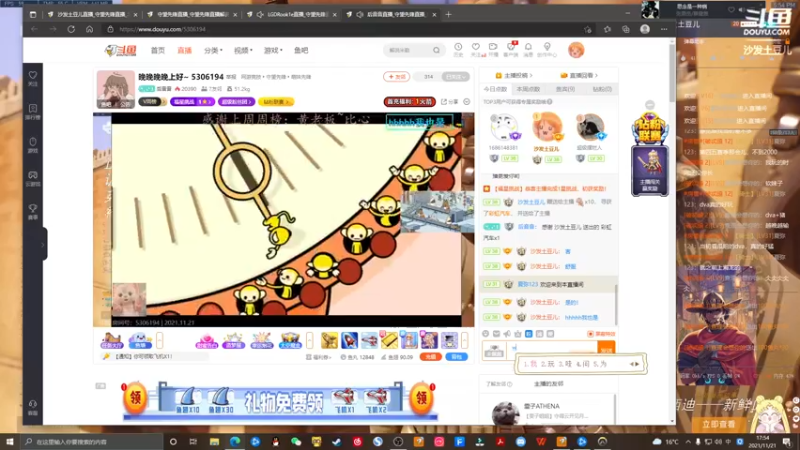
Task: Select the 直播 live menu item
Action: (x=184, y=51)
